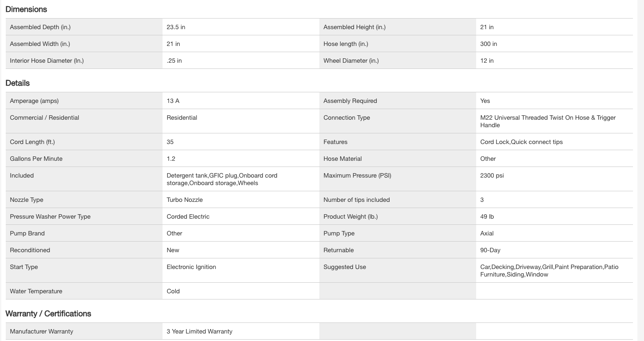
Task: Click the Amperage (amps) label
Action: [34, 101]
